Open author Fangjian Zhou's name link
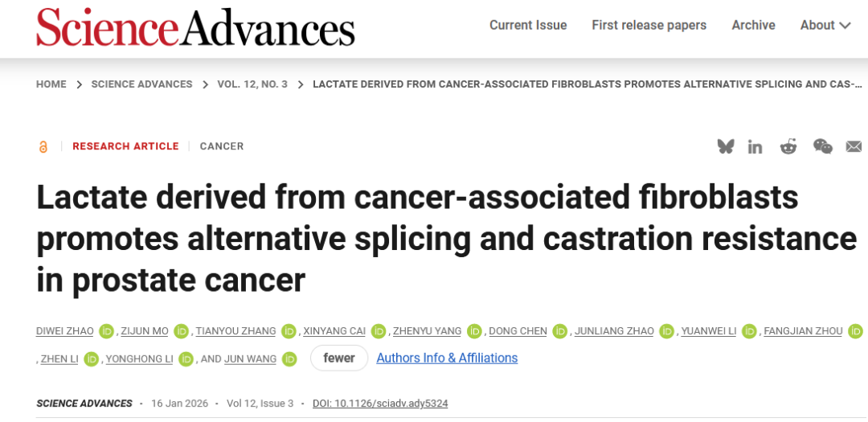868x422 pixels. click(802, 331)
